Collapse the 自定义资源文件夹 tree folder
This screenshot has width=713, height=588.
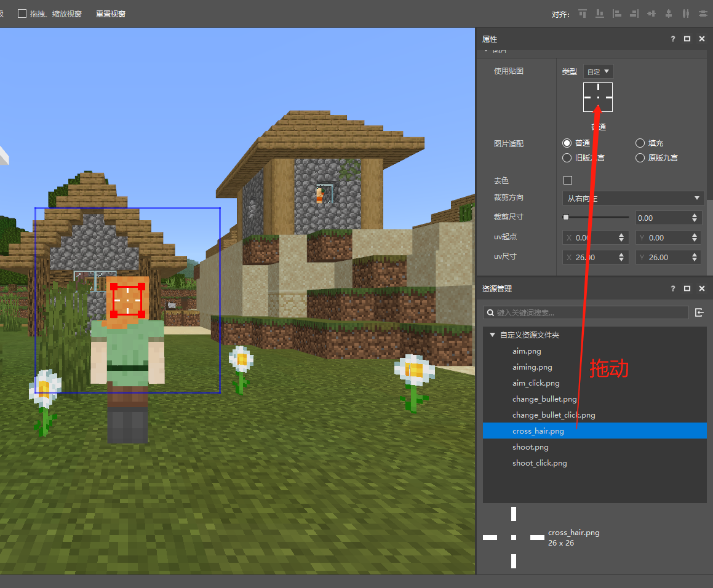492,335
